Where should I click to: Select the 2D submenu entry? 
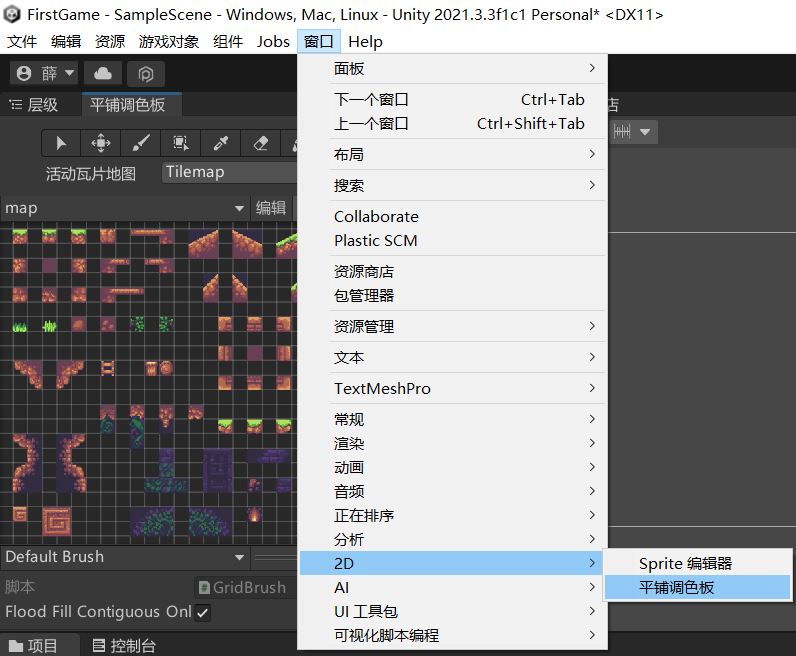tap(452, 563)
